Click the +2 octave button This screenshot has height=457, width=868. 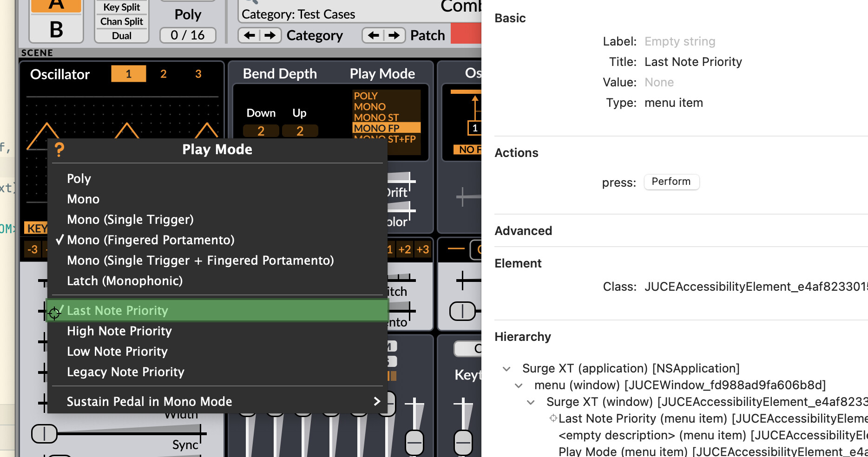405,249
